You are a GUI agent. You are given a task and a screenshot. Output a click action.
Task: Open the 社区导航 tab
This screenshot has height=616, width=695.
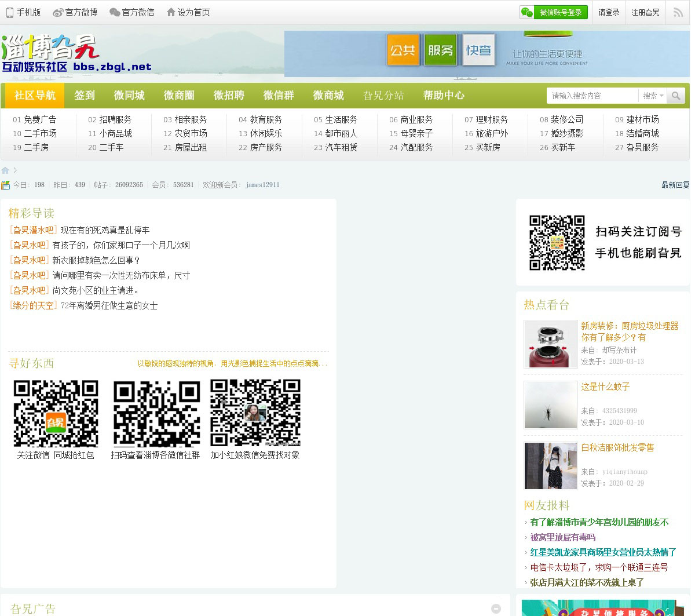pos(35,96)
